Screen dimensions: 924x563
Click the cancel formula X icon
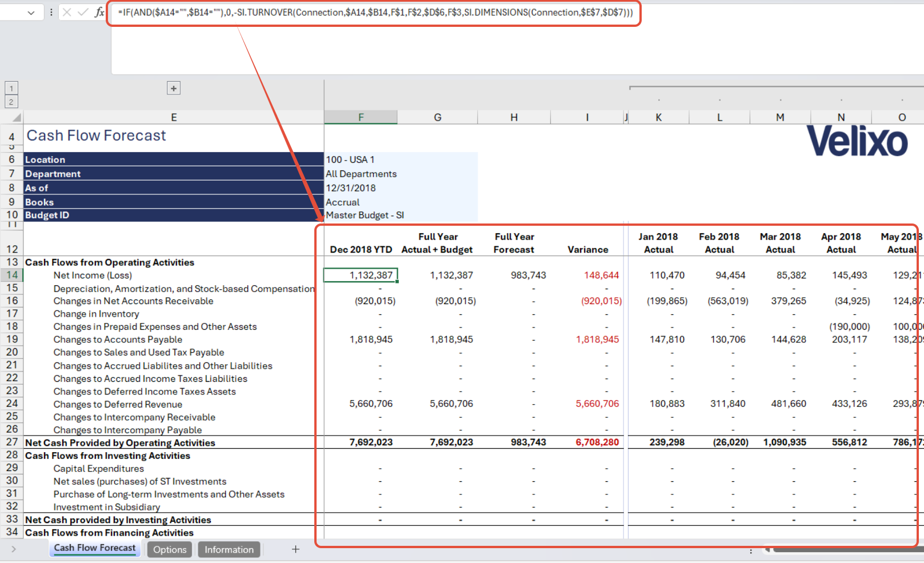click(67, 12)
